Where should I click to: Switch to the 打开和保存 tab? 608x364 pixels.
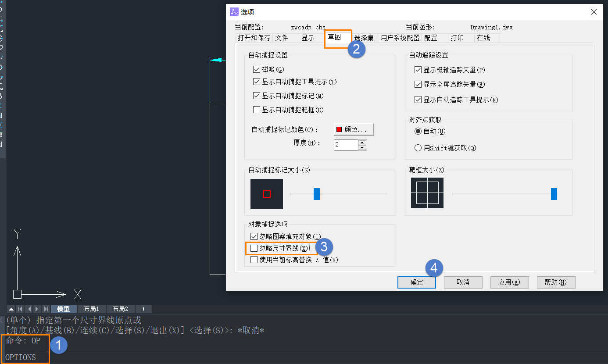254,38
